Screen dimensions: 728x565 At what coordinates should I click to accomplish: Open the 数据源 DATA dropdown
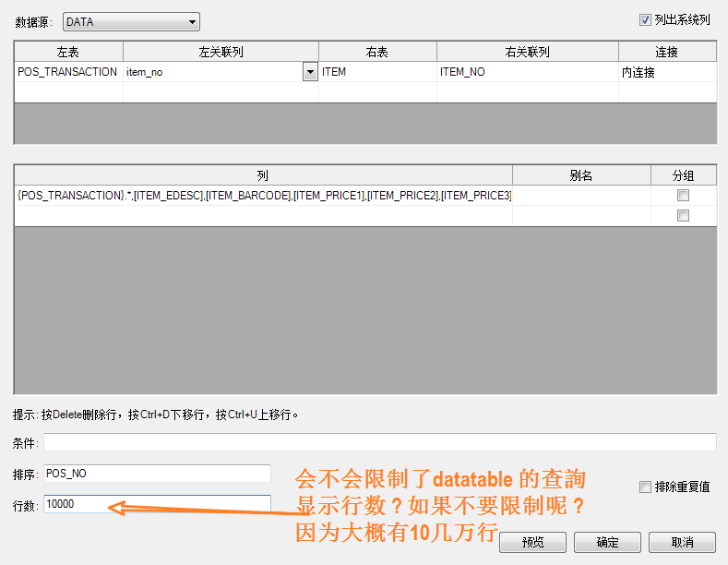131,22
